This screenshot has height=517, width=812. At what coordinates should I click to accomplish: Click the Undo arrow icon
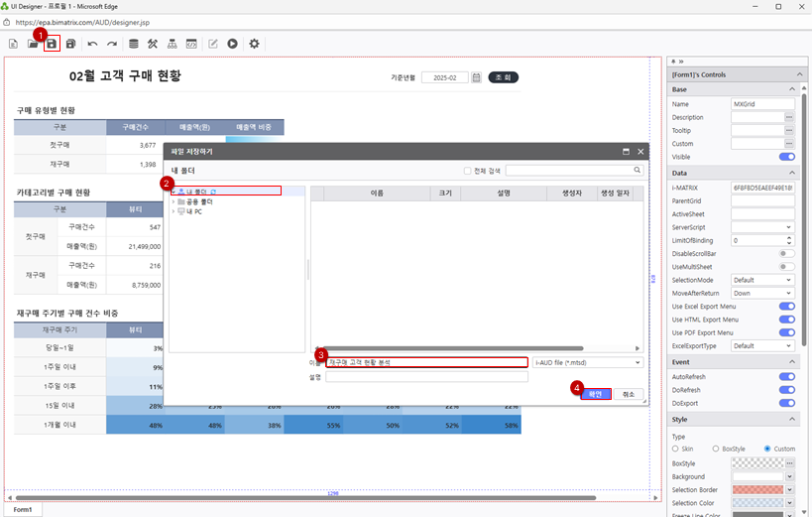click(x=92, y=44)
